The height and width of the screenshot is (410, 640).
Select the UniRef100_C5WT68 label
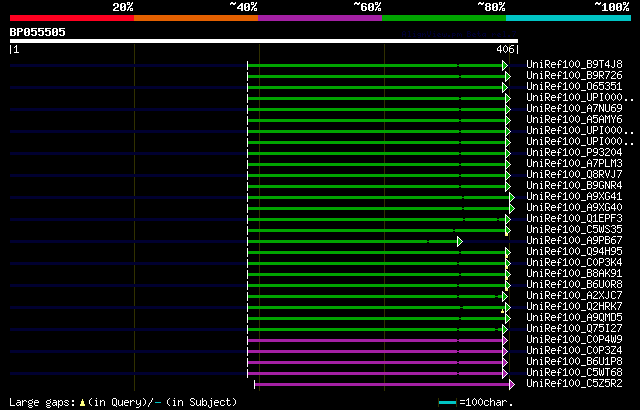pos(574,372)
